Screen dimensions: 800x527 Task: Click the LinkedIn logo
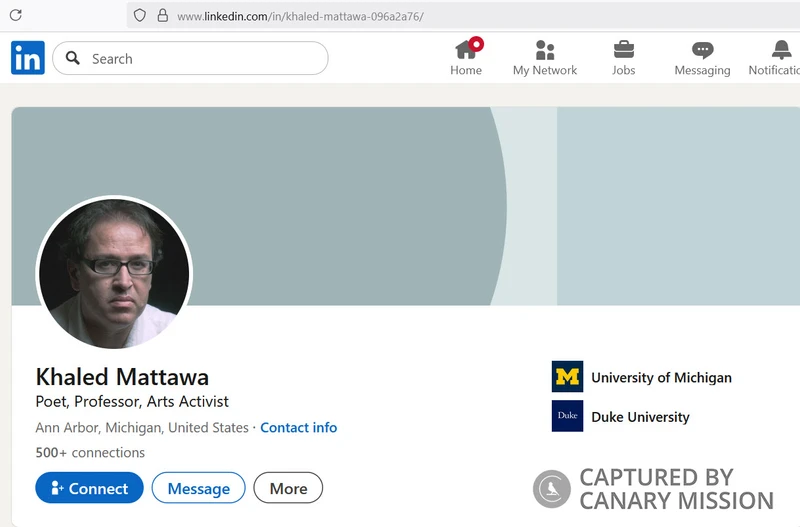28,58
